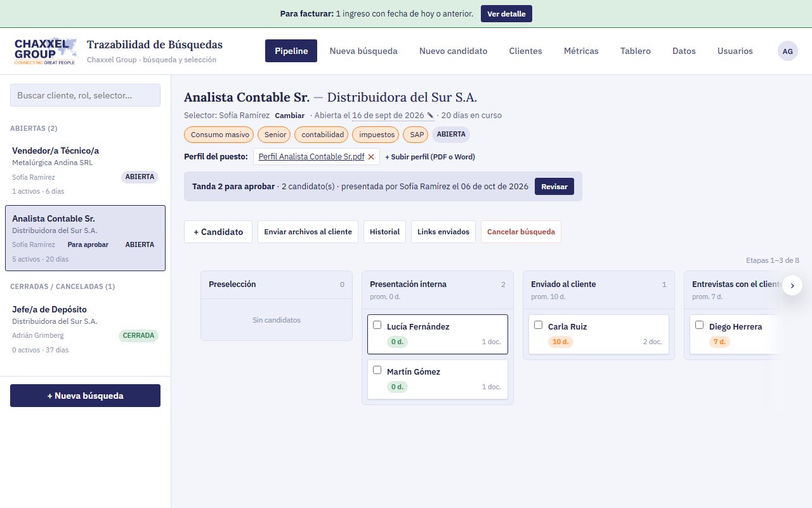812x508 pixels.
Task: Click Enviar archivos al cliente
Action: tap(308, 232)
